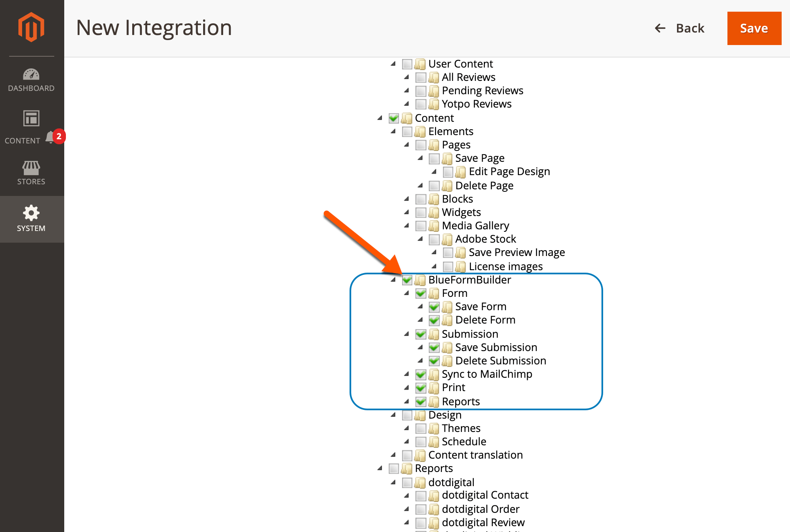Screen dimensions: 790x532
Task: Select the System gear icon
Action: click(x=31, y=213)
